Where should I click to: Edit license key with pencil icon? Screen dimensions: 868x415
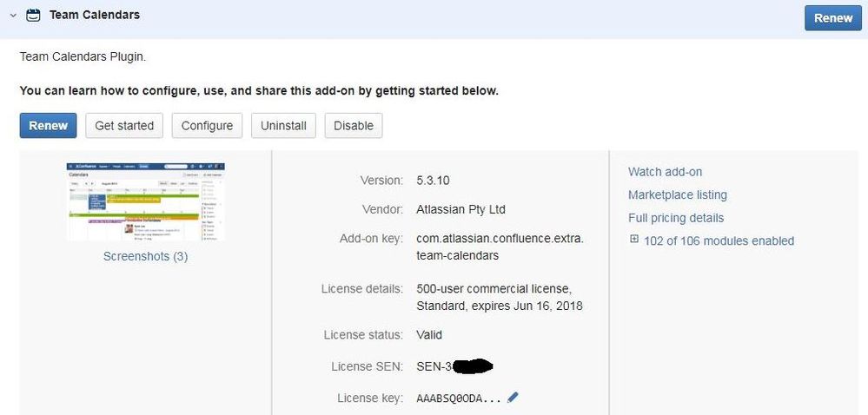(x=513, y=397)
